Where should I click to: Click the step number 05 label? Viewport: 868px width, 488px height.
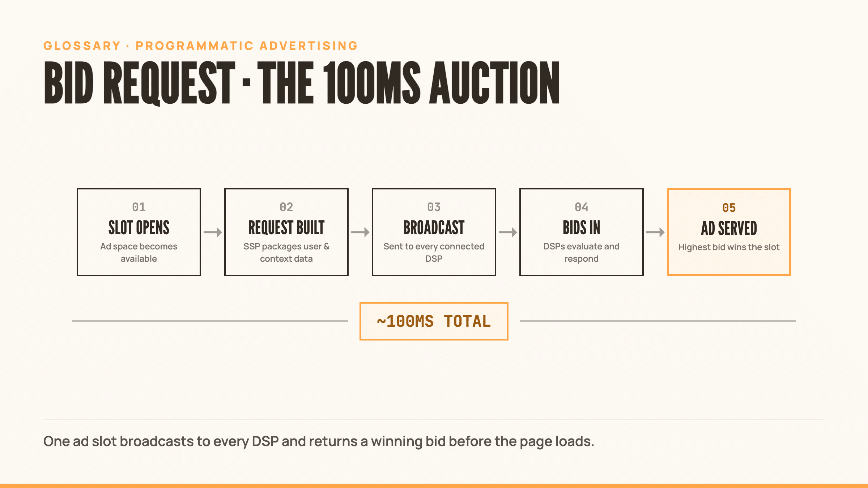(729, 208)
